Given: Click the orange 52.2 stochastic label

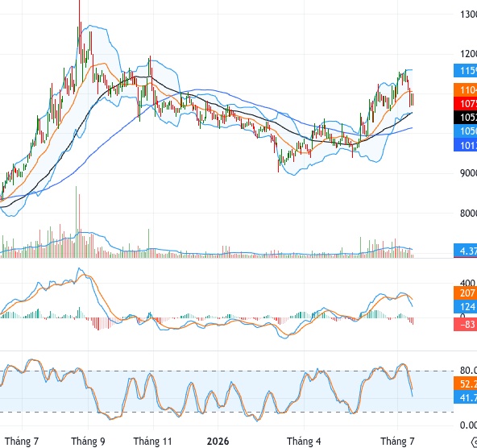Looking at the screenshot, I should tap(465, 384).
